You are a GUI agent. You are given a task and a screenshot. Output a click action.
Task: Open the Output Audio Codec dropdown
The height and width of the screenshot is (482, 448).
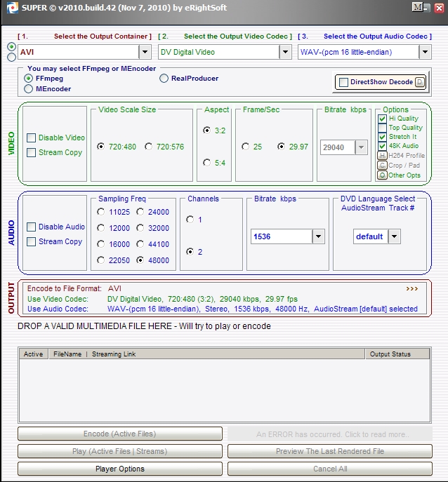pos(425,52)
